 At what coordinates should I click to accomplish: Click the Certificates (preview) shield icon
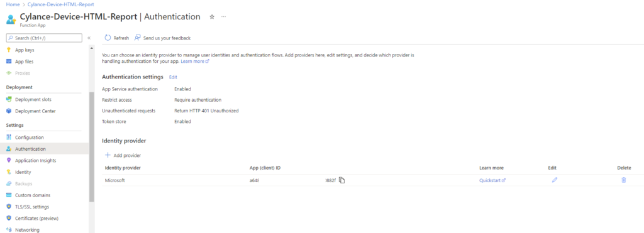pyautogui.click(x=9, y=218)
